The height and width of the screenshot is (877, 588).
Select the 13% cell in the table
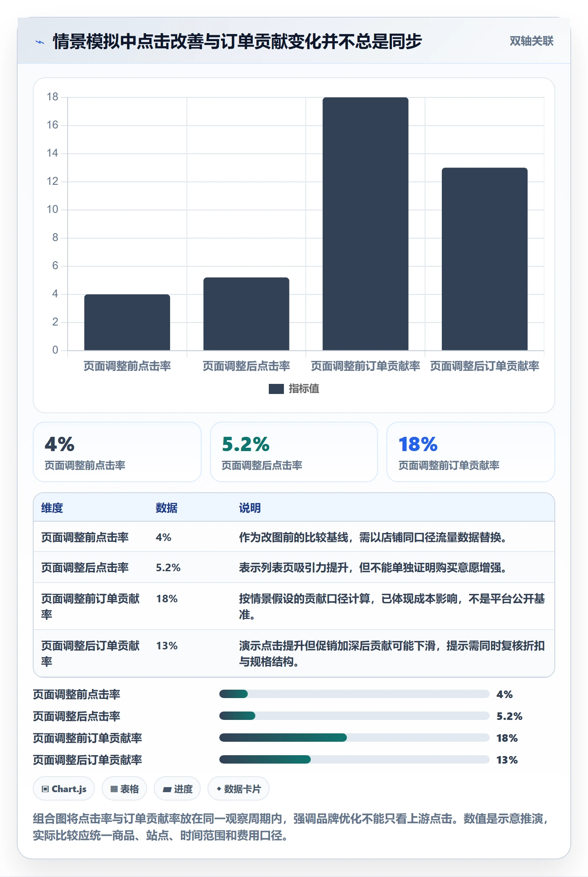167,646
